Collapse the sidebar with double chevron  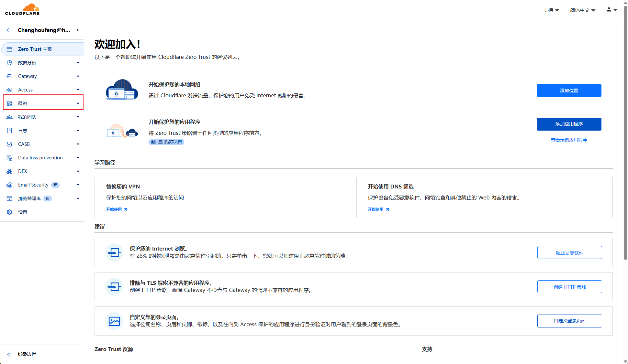(9, 354)
